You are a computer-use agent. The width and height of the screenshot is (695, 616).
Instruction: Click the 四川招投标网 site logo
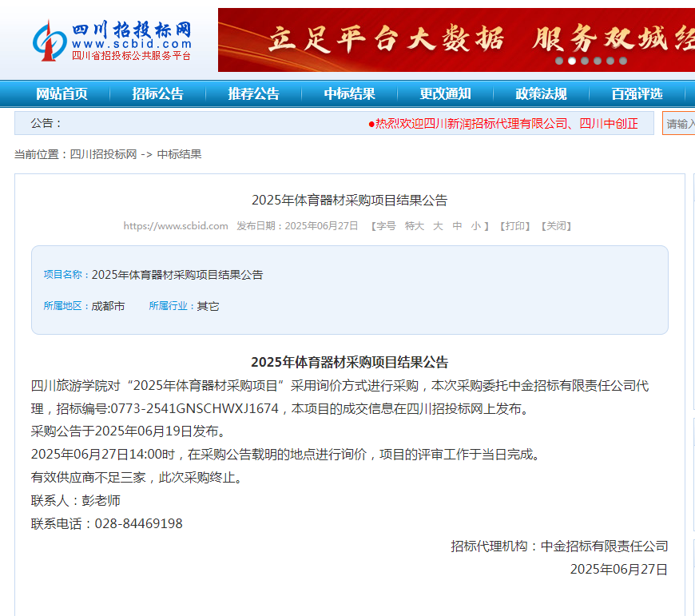(x=112, y=40)
